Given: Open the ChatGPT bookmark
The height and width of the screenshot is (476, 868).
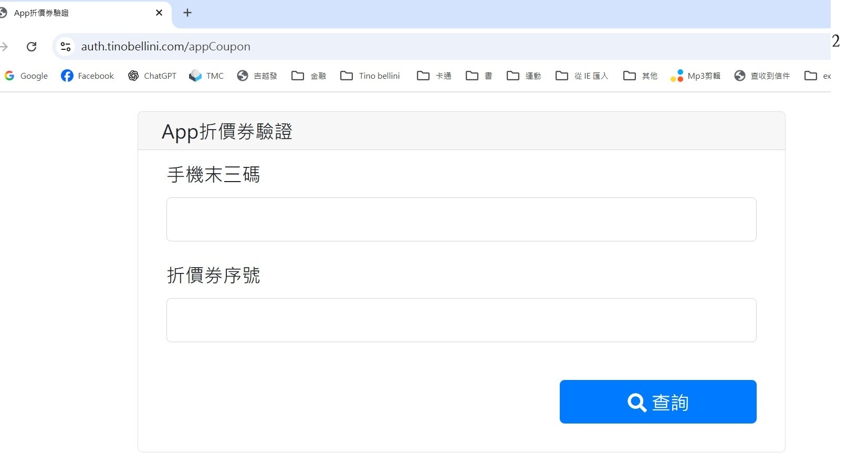Looking at the screenshot, I should [152, 76].
